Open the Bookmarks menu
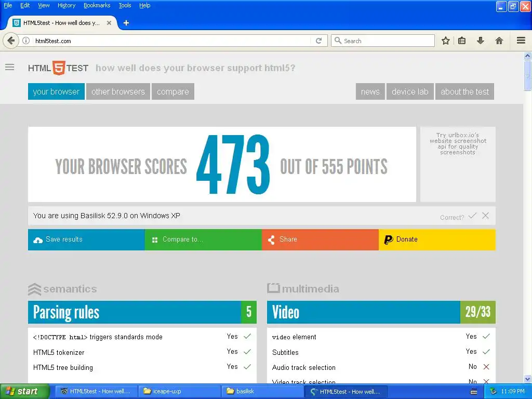The height and width of the screenshot is (399, 532). point(97,5)
